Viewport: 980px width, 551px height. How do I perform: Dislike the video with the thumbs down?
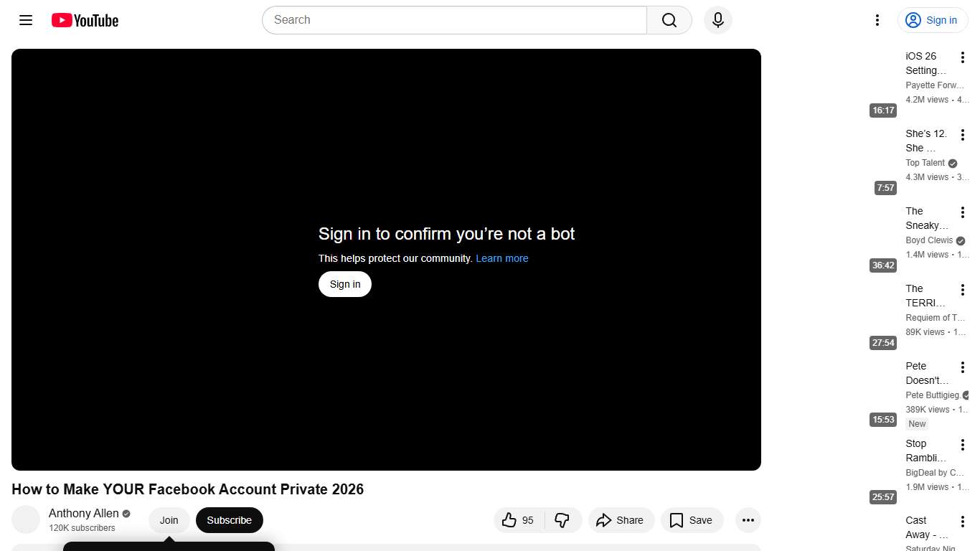click(x=564, y=520)
